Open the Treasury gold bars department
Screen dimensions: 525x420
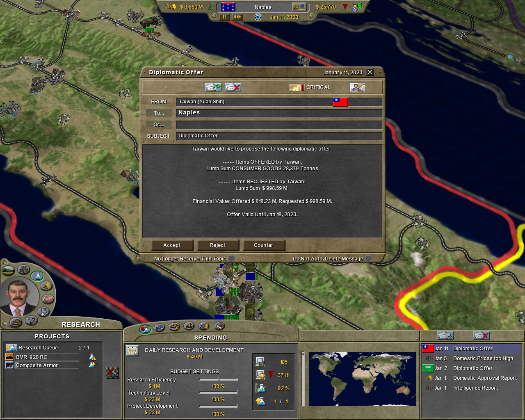(x=46, y=285)
